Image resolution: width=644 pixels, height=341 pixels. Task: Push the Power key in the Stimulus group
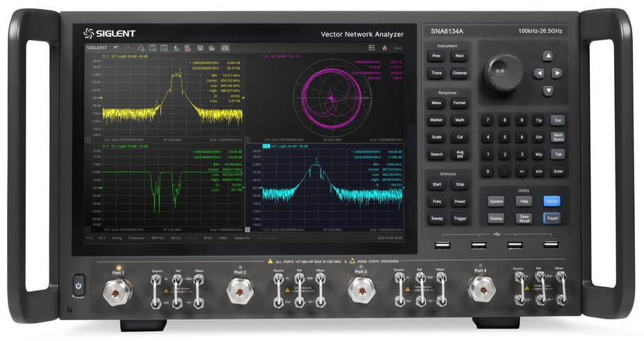[x=459, y=202]
